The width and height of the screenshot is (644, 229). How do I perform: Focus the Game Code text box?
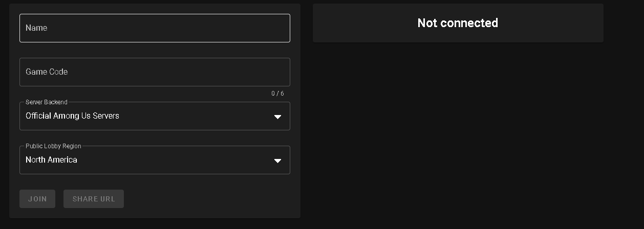pyautogui.click(x=155, y=72)
